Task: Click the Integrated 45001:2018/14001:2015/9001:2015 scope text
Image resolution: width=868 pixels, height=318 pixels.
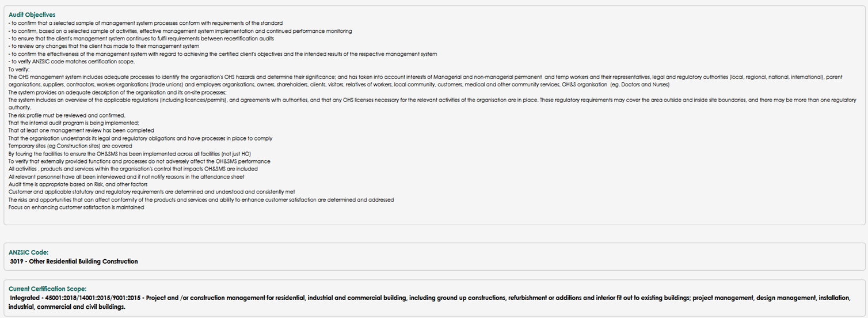Action: pos(431,302)
